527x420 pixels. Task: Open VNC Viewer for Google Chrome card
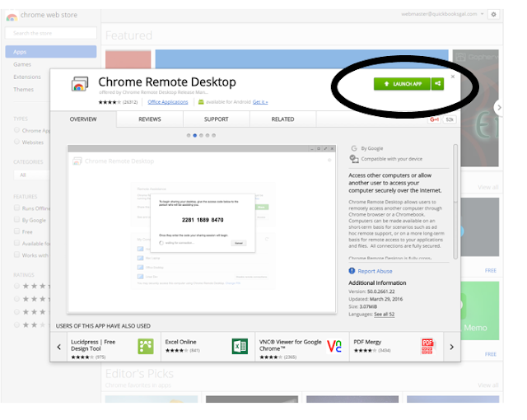pos(302,347)
